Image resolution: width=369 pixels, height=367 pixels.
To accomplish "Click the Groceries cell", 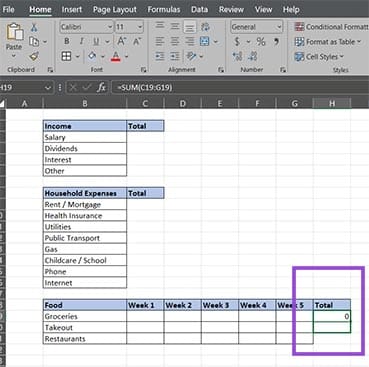I will [x=85, y=316].
